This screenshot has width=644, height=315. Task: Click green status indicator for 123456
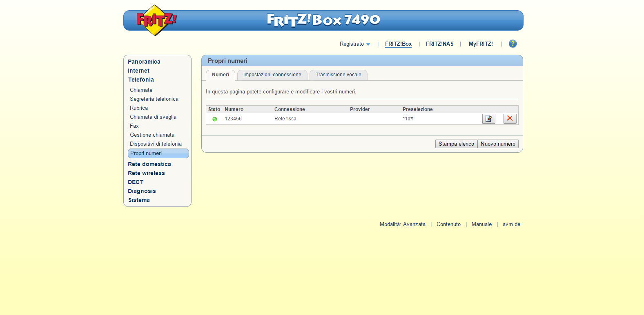[x=214, y=119]
